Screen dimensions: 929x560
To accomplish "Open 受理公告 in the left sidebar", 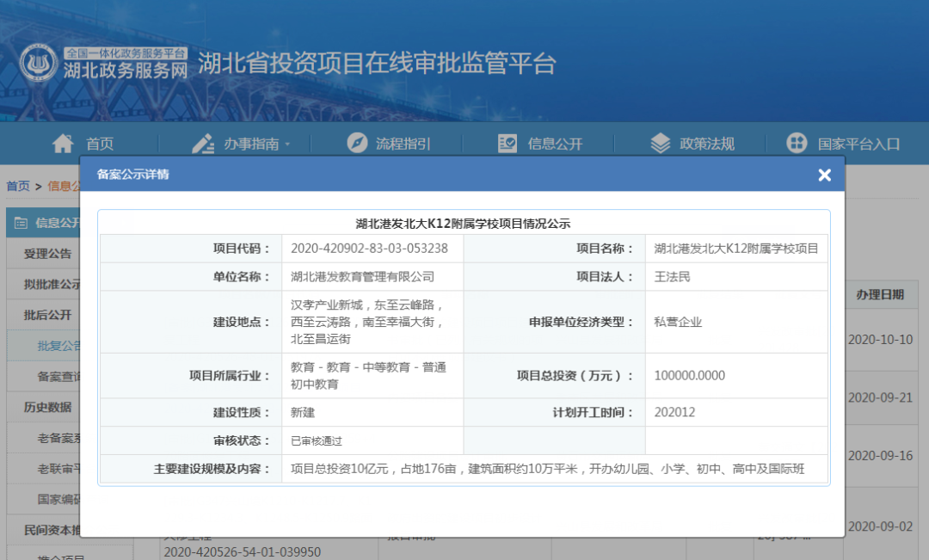I will 47,254.
